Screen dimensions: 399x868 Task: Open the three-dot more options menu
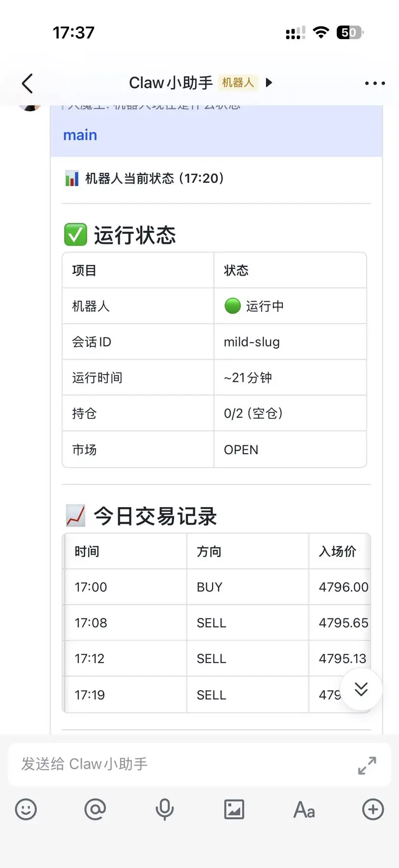coord(374,83)
